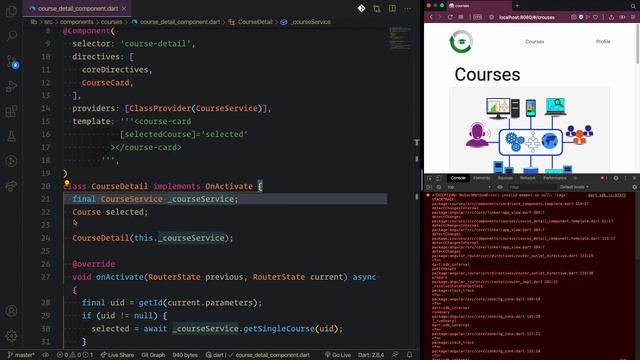Click the browser search tabs magnifier icon
Viewport: 640px width, 360px height.
[x=633, y=6]
